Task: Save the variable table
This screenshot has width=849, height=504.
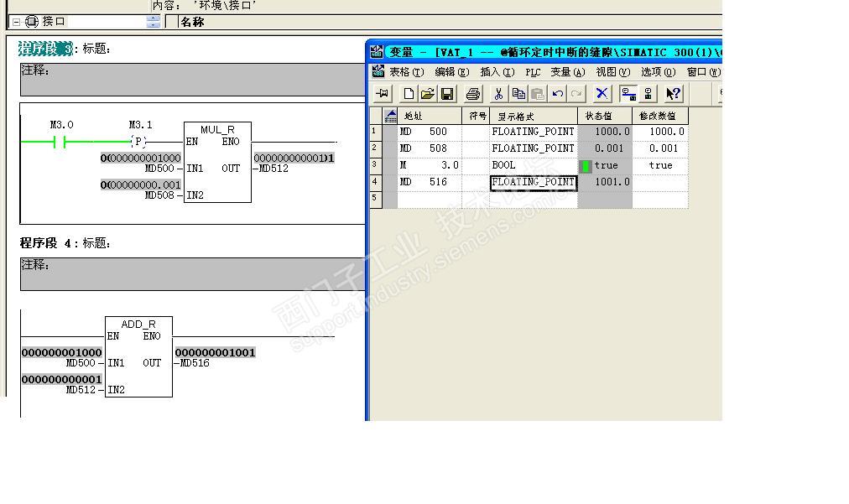Action: pyautogui.click(x=447, y=94)
